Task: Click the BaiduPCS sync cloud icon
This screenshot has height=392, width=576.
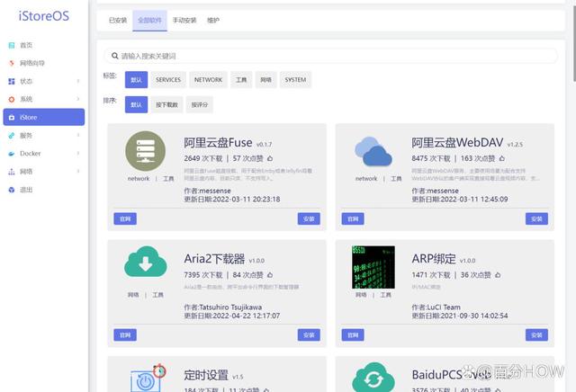Action: coord(373,378)
